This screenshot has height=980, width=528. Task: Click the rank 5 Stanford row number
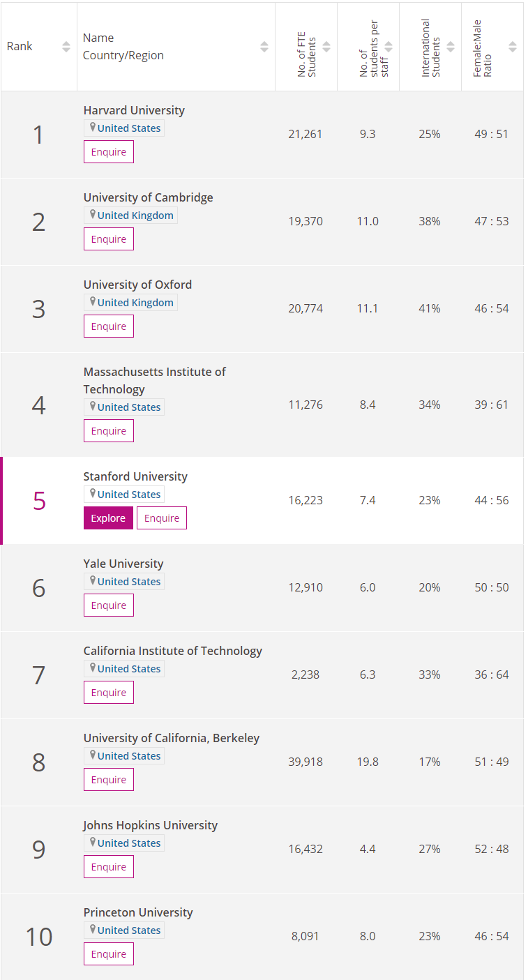tap(39, 501)
